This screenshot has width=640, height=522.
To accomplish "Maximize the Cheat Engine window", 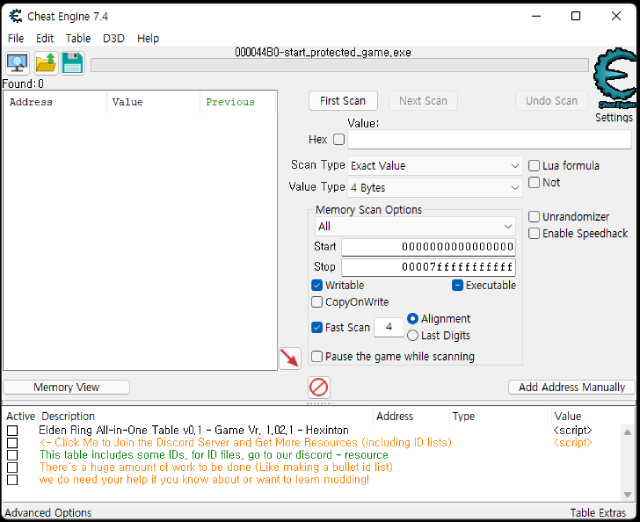I will pos(576,16).
